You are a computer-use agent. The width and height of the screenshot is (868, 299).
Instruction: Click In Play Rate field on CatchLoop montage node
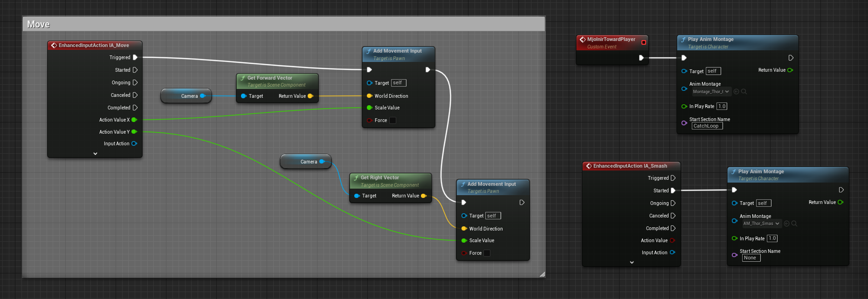pyautogui.click(x=722, y=106)
